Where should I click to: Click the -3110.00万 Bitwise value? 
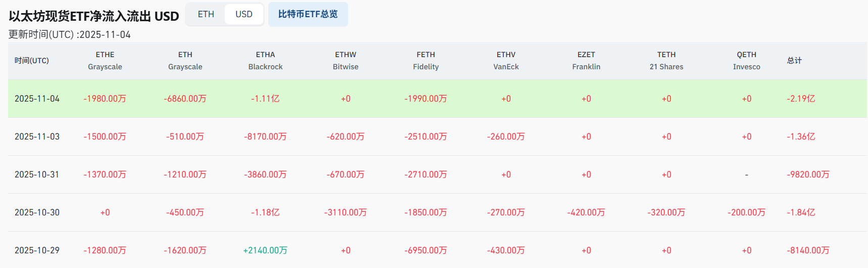pos(346,212)
